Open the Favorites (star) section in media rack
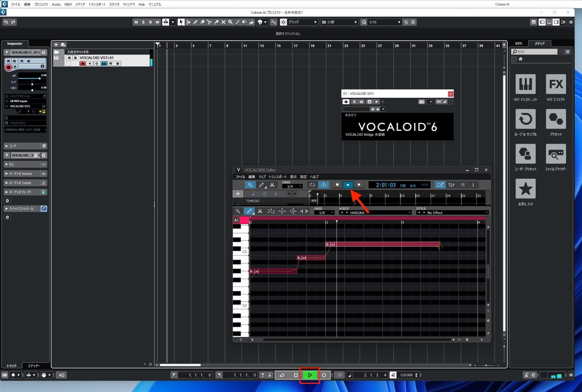Screen dimensions: 582x392 click(x=525, y=188)
